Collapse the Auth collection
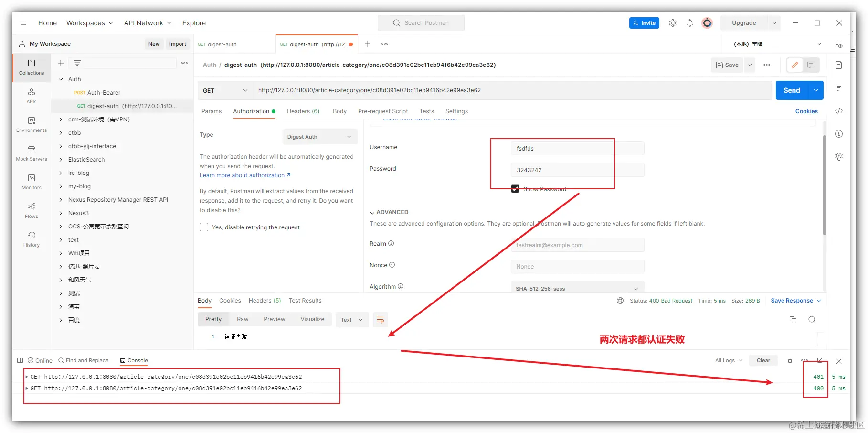868x433 pixels. click(61, 79)
